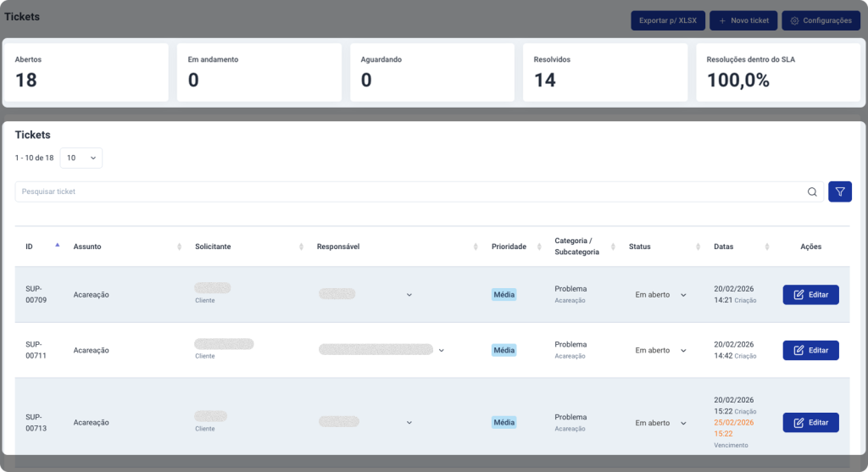Click the Pesquisar ticket search field
This screenshot has width=868, height=472.
point(407,192)
